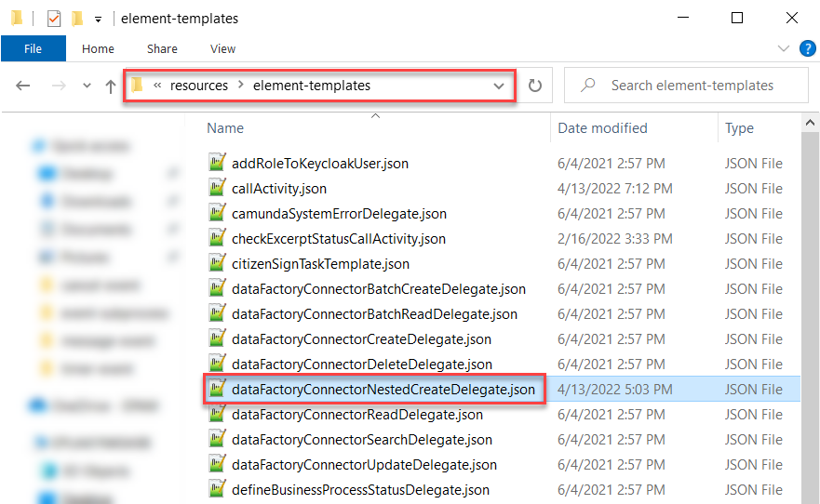820x504 pixels.
Task: Sort by Date modified column header
Action: tap(602, 128)
